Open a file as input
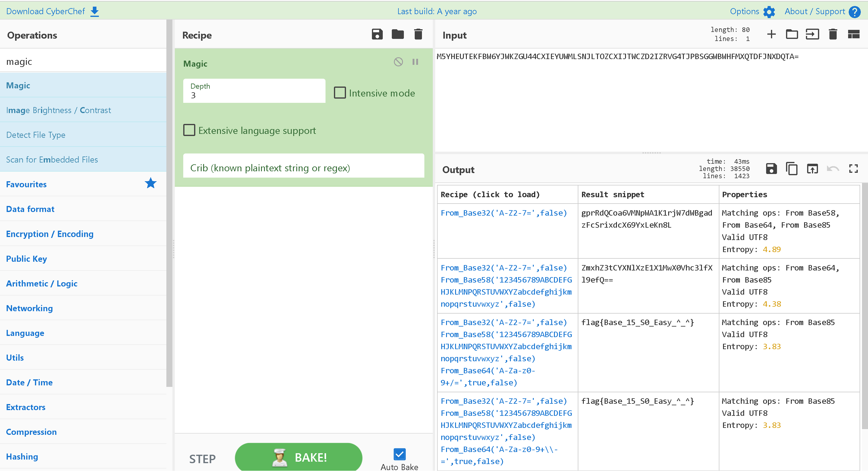 pos(813,34)
